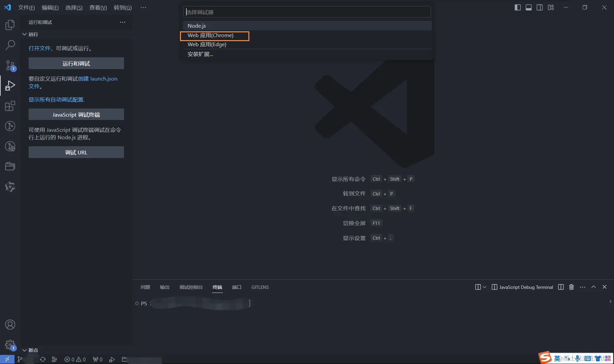
Task: Open the errors and warnings count
Action: pyautogui.click(x=75, y=359)
